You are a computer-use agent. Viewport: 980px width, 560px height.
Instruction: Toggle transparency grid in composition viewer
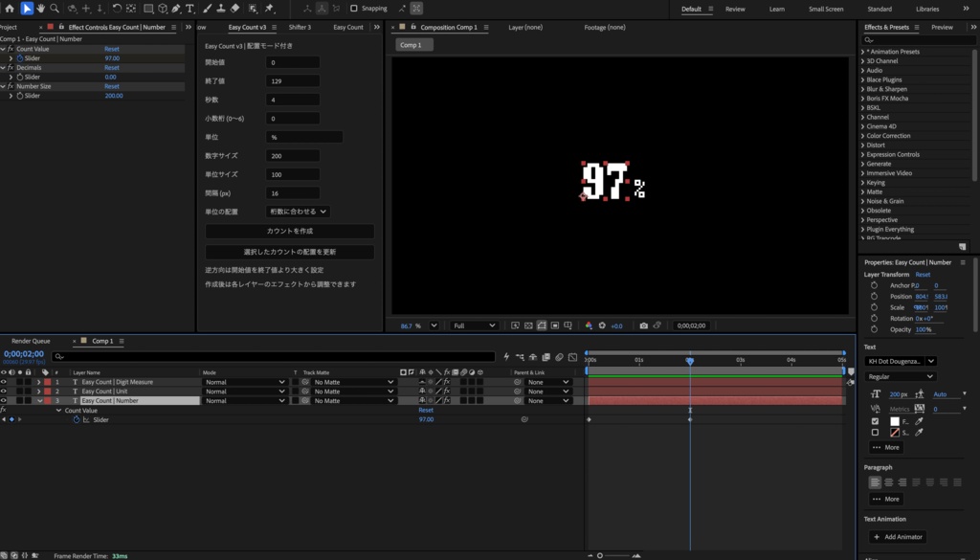point(528,325)
